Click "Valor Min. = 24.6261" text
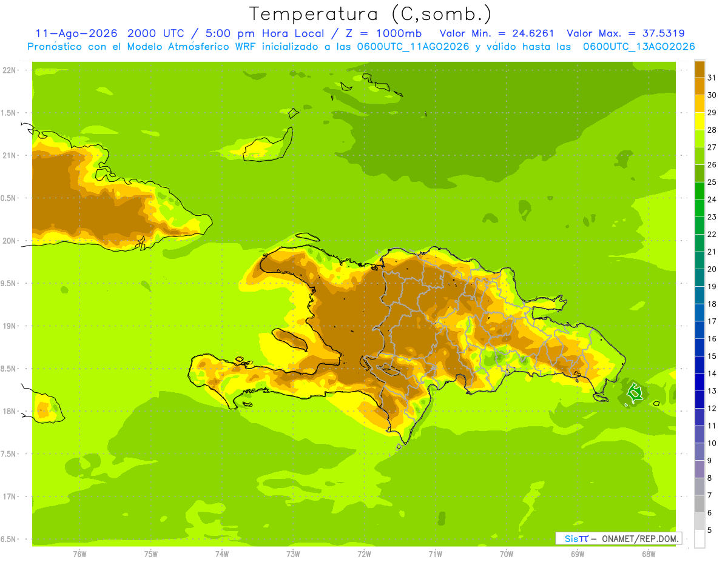Screen dimensions: 728x562 point(497,33)
